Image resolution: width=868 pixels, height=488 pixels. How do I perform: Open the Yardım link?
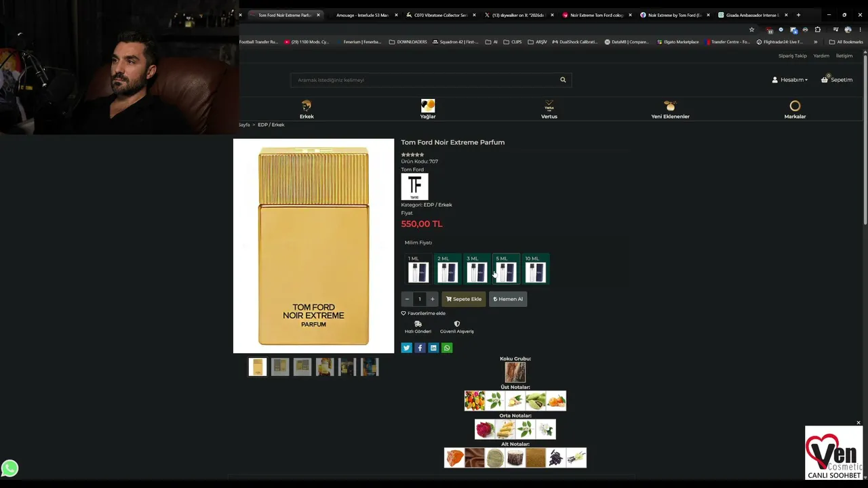tap(821, 56)
